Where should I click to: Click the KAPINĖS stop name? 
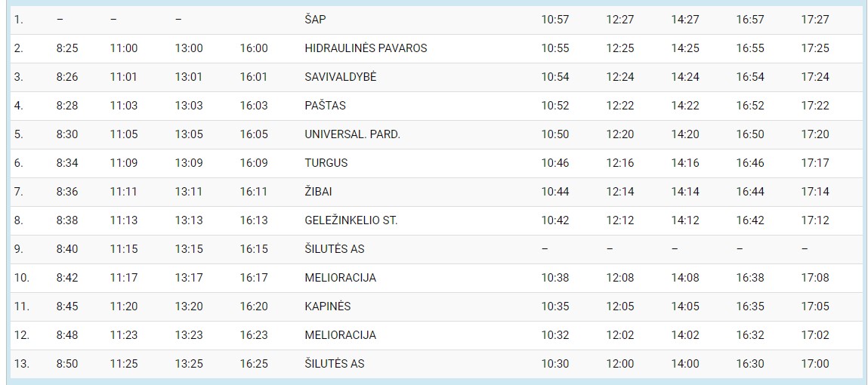[x=328, y=306]
